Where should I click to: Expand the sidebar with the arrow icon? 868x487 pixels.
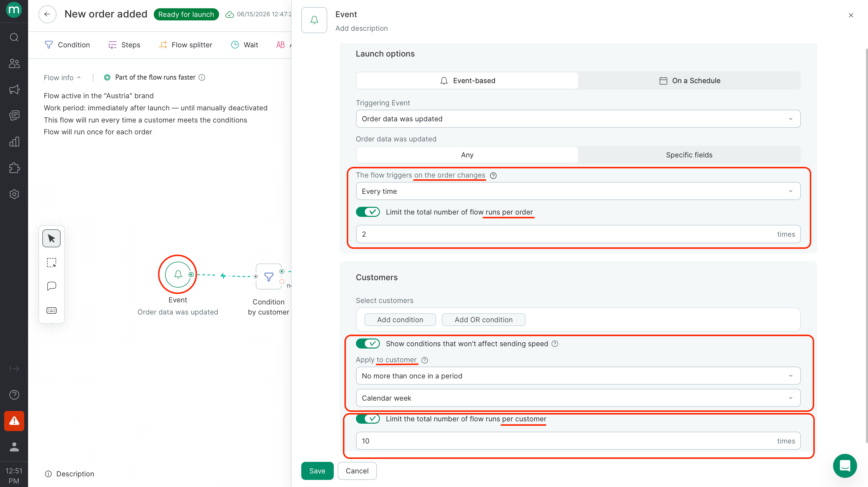point(14,369)
